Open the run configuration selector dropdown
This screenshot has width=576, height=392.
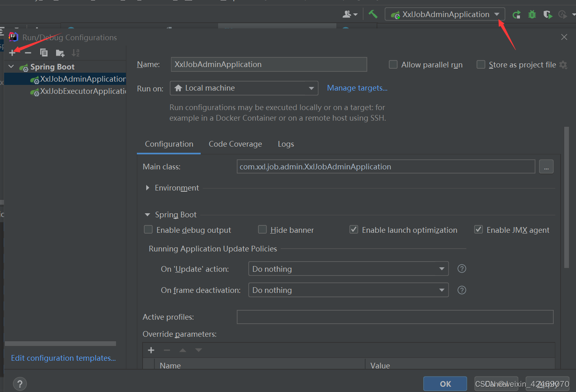click(x=445, y=15)
